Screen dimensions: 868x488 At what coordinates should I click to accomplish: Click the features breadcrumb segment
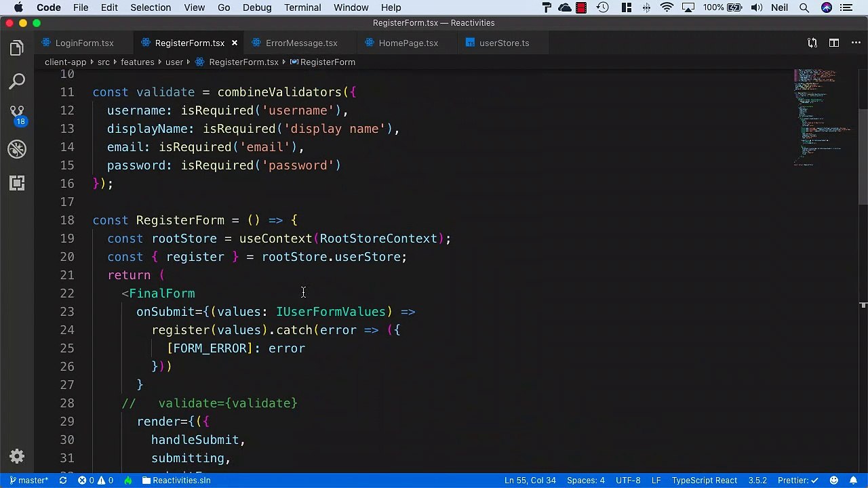[x=137, y=62]
